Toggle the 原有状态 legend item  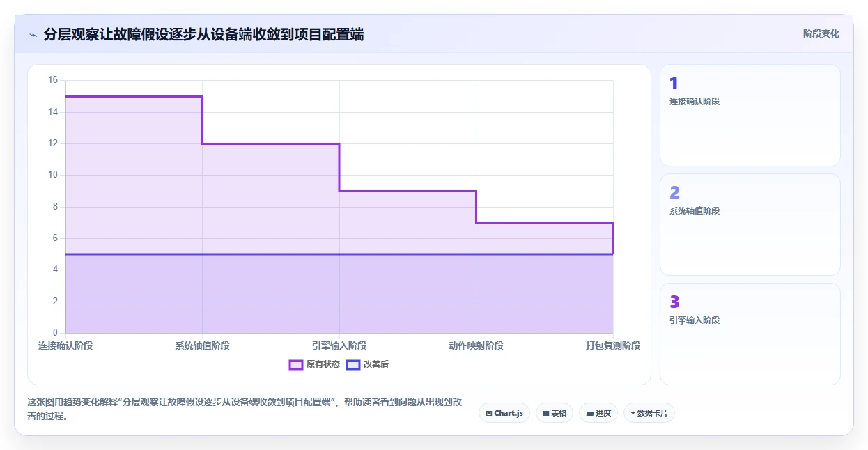314,364
